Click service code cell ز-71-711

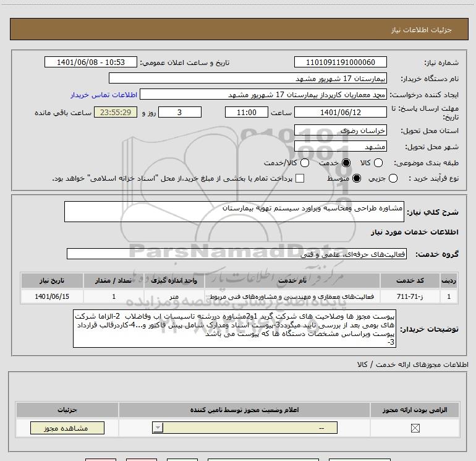(x=410, y=296)
